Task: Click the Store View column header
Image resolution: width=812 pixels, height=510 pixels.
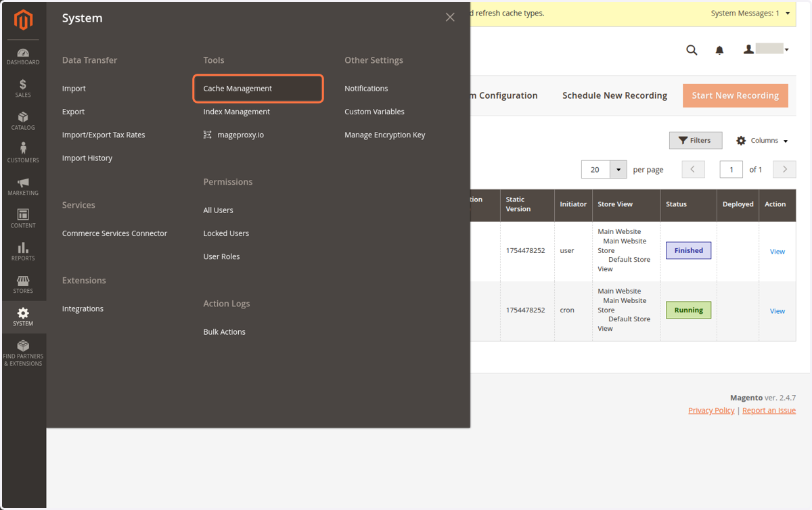Action: tap(626, 204)
